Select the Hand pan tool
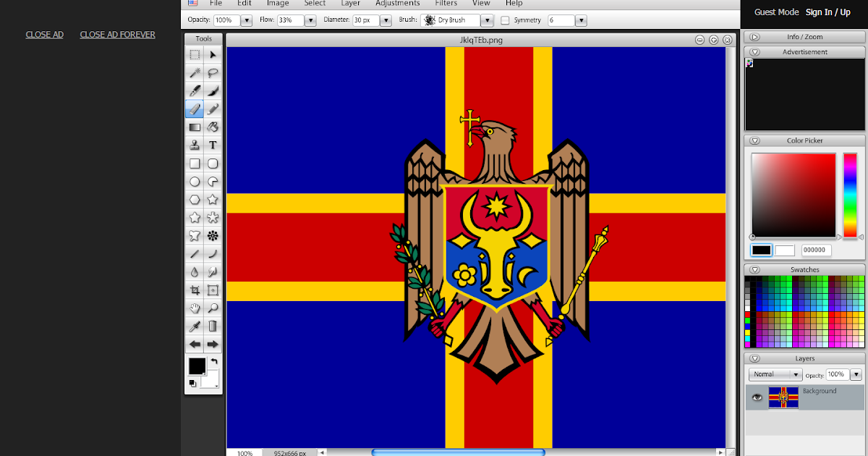Viewport: 868px width, 456px height. pyautogui.click(x=195, y=308)
